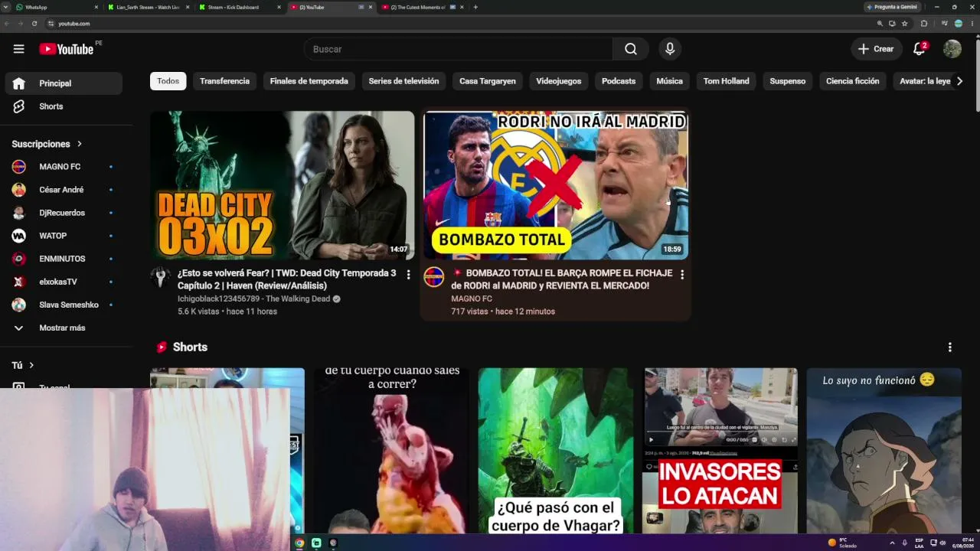
Task: Show hidden system tray icons
Action: [x=891, y=543]
